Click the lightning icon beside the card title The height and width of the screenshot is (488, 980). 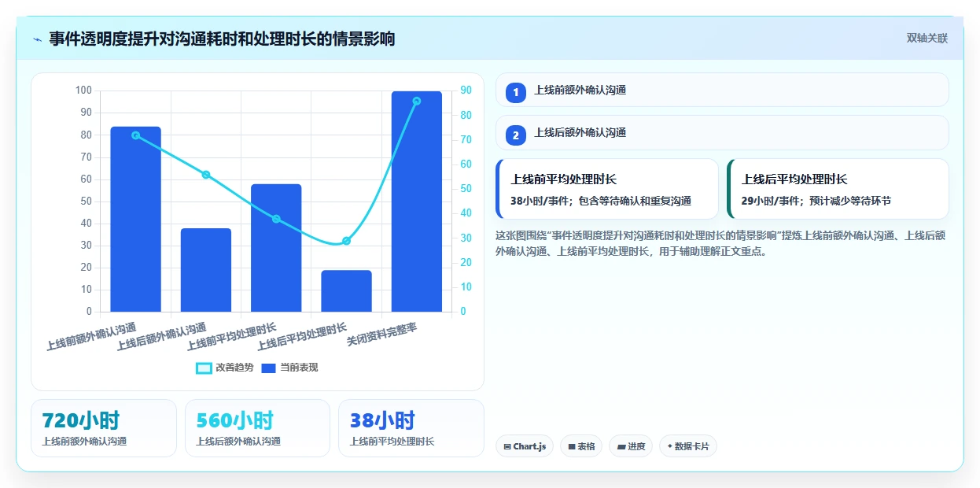point(37,39)
